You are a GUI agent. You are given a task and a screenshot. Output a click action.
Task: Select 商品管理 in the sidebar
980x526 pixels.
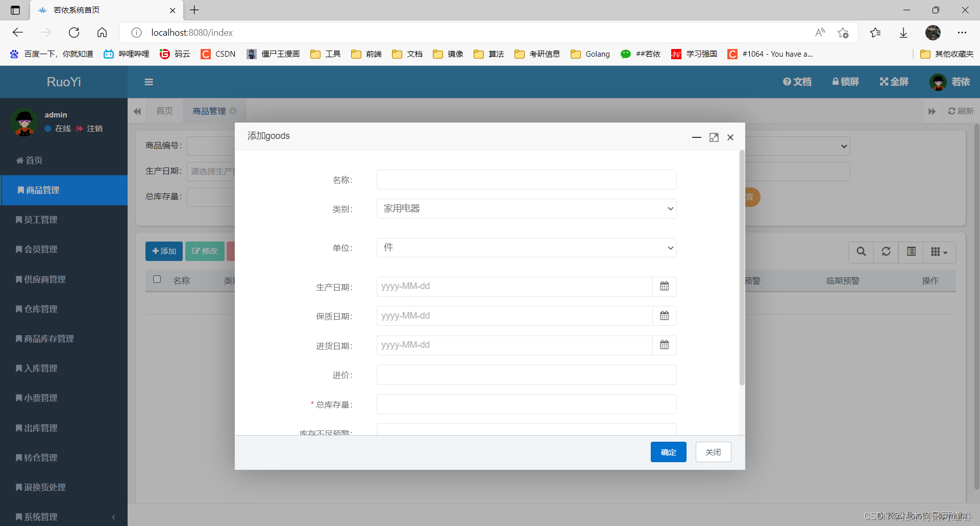(x=64, y=190)
